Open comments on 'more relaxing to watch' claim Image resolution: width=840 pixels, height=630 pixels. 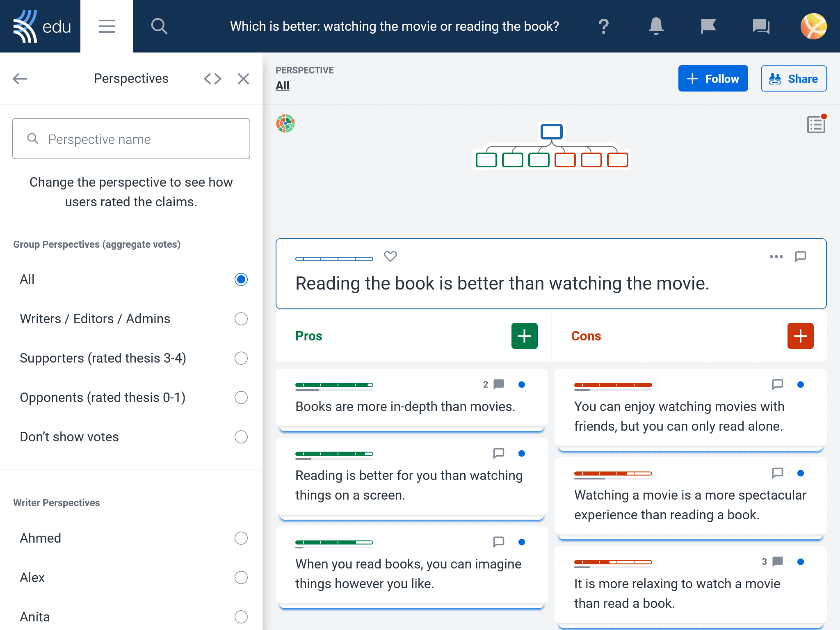pos(773,562)
